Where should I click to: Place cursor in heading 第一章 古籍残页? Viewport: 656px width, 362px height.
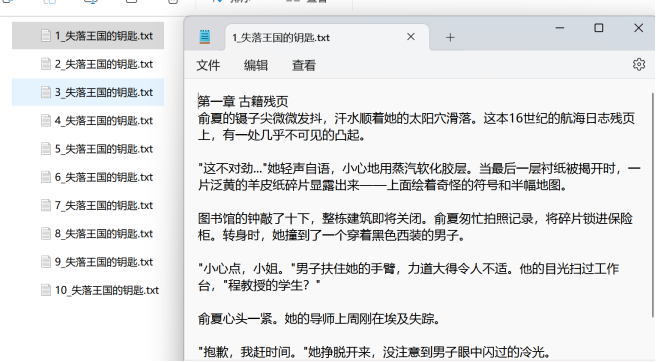243,102
